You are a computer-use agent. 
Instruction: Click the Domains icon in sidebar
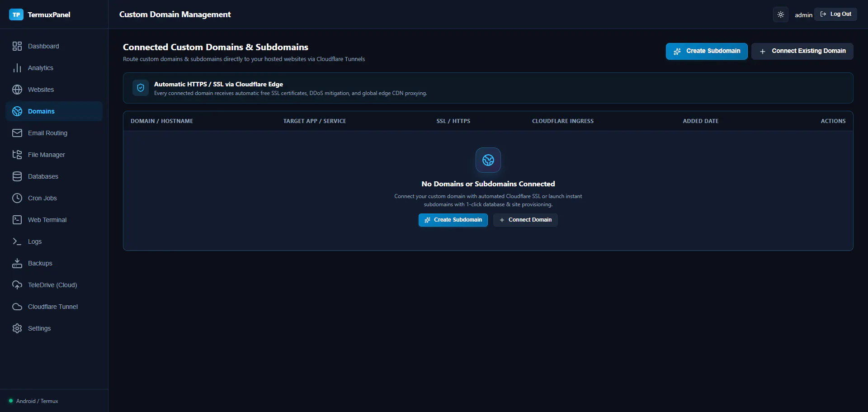tap(17, 111)
